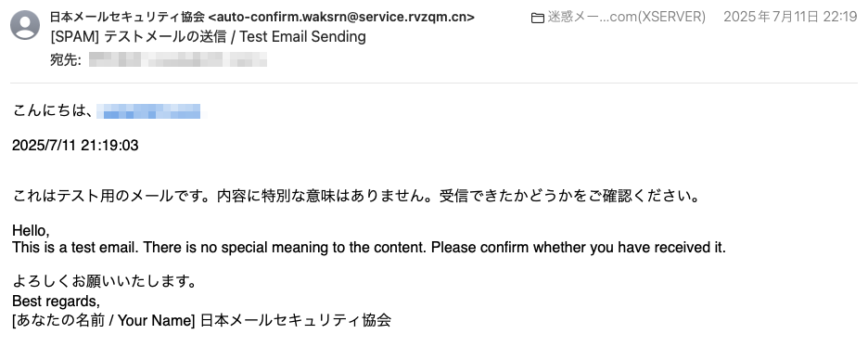
Task: Open the 迷惑メー...com(XSERVER) mailbox label
Action: pyautogui.click(x=627, y=17)
